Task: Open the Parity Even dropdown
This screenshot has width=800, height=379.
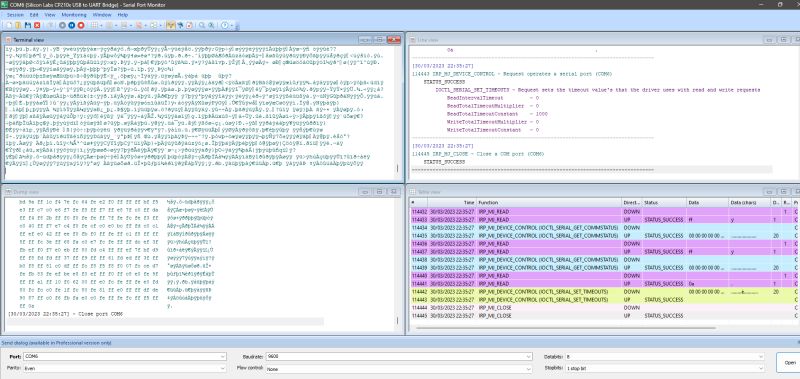Action: [x=222, y=368]
